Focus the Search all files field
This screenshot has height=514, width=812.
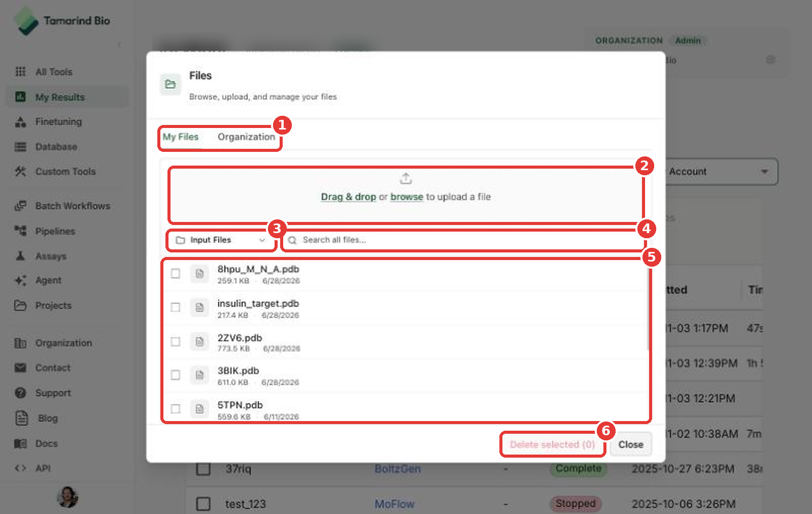(463, 240)
